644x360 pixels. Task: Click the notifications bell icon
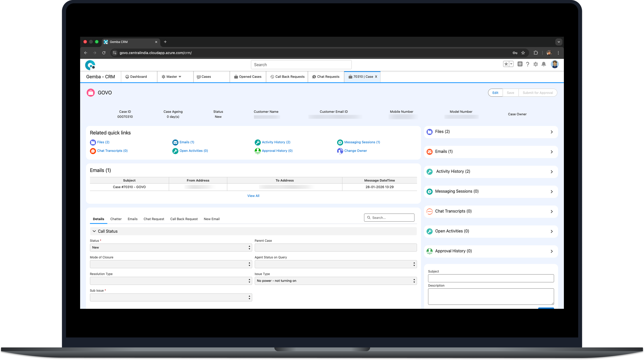click(x=544, y=64)
